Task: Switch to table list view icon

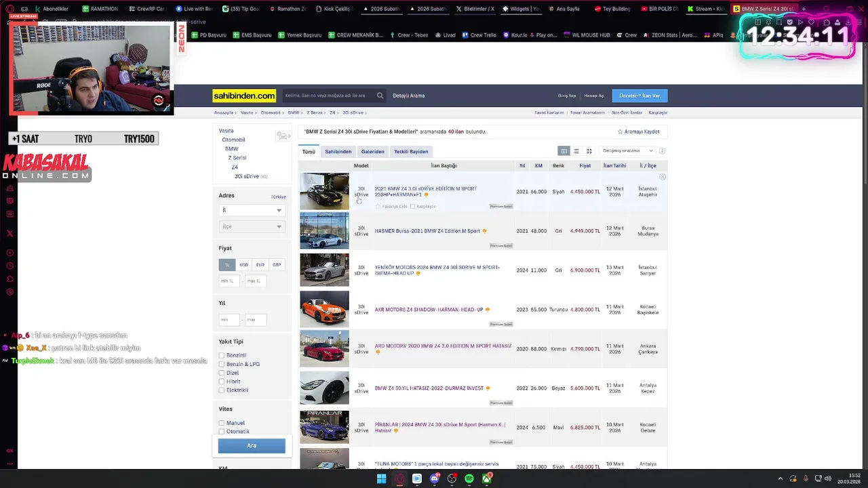Action: click(x=564, y=151)
